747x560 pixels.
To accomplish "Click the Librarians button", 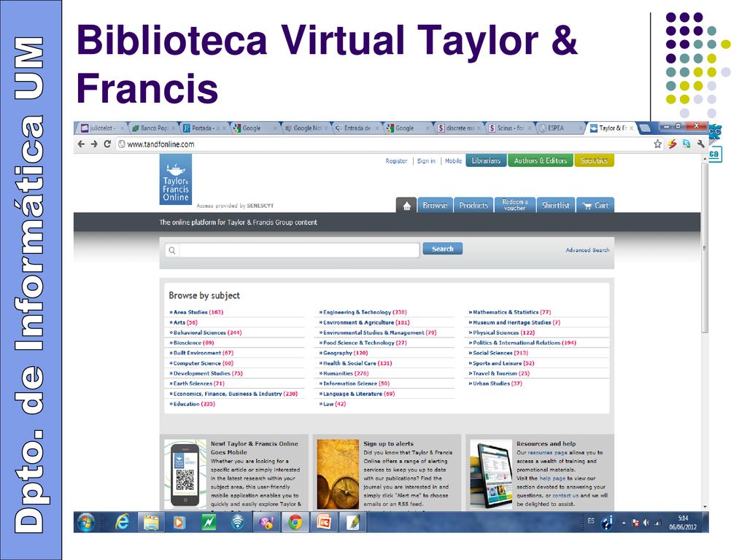I will tap(486, 161).
